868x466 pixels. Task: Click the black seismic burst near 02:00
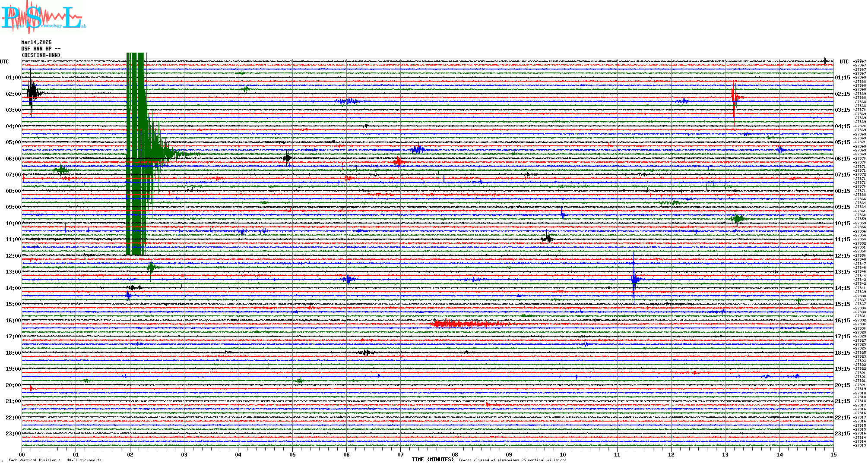[32, 93]
